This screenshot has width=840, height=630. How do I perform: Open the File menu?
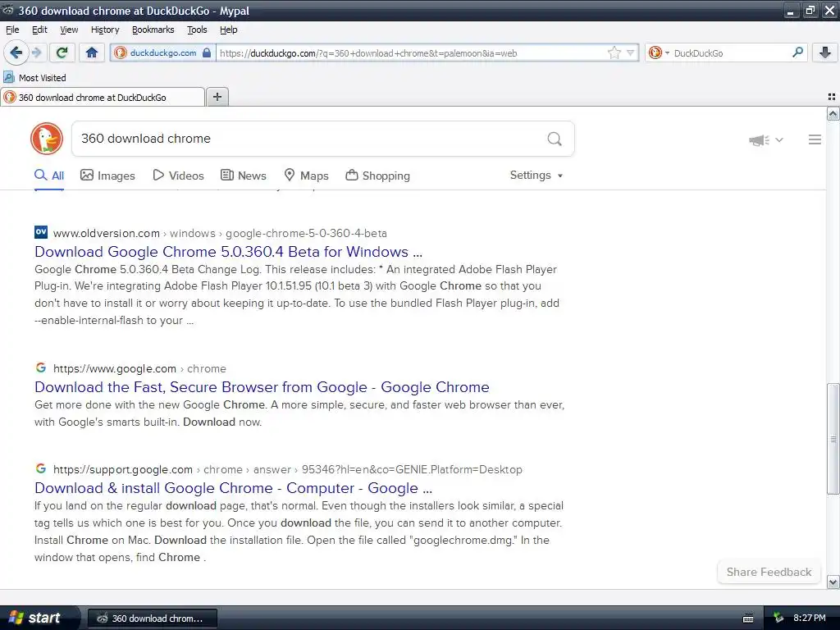pos(12,30)
